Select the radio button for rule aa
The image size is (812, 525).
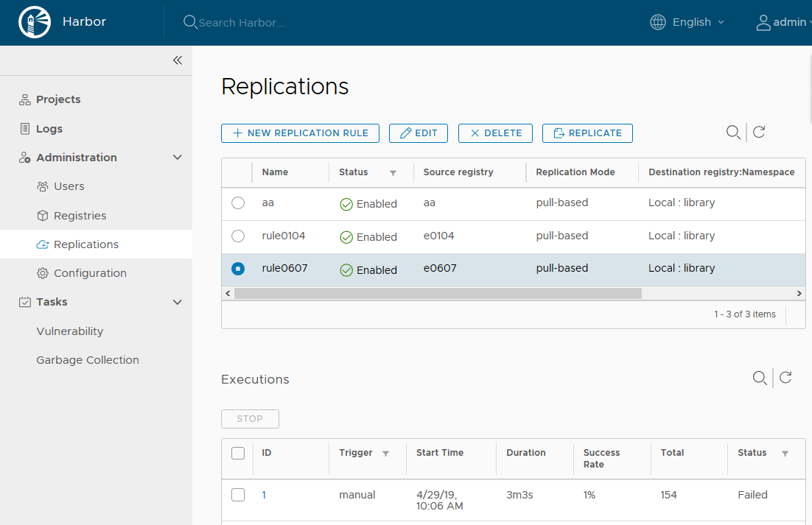[237, 202]
